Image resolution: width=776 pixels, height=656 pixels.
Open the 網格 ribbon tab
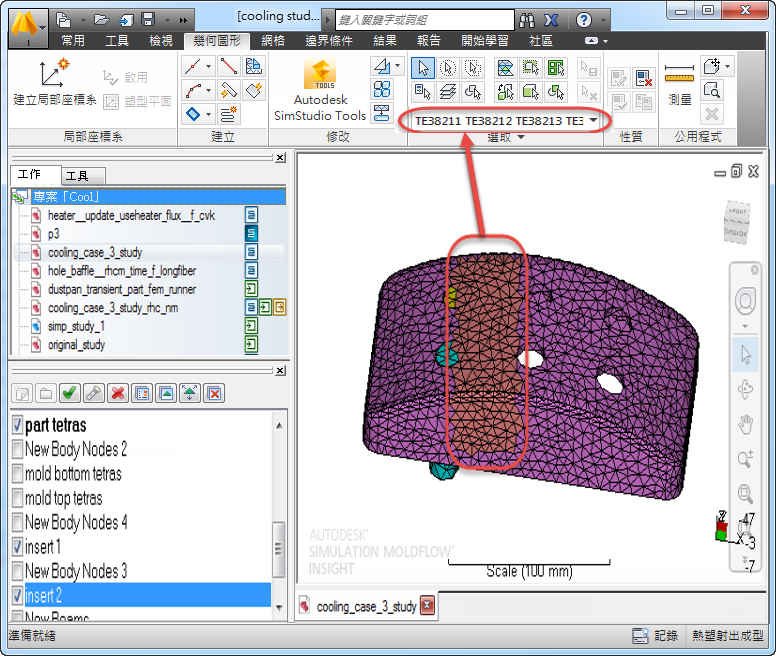pos(273,41)
